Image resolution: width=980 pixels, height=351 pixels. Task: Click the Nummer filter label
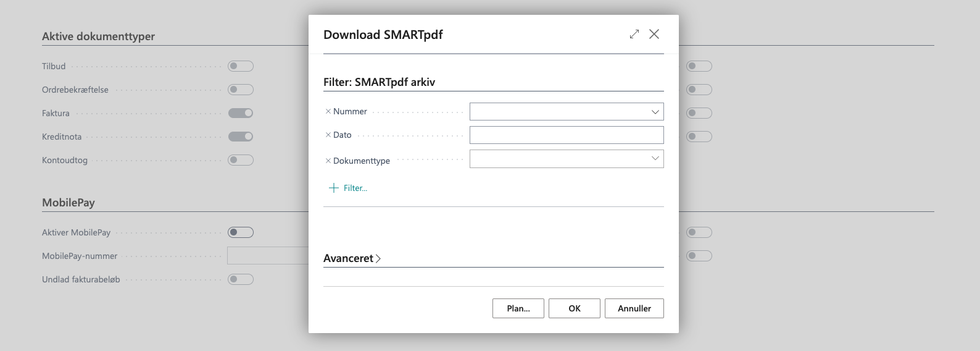tap(350, 111)
